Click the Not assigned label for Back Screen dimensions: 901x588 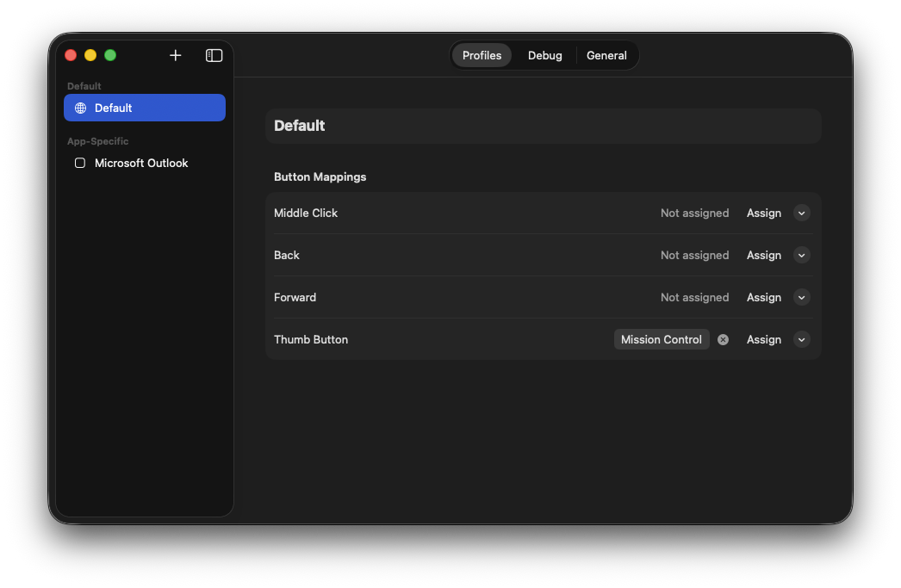(x=694, y=255)
